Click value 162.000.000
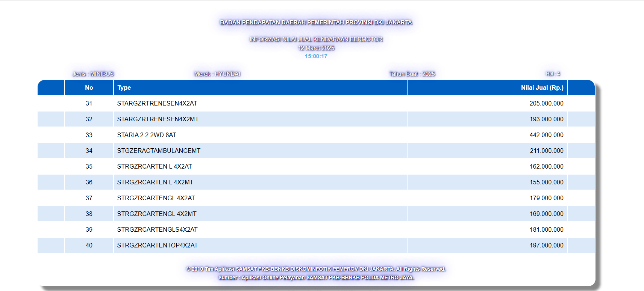The height and width of the screenshot is (291, 644). pyautogui.click(x=546, y=166)
